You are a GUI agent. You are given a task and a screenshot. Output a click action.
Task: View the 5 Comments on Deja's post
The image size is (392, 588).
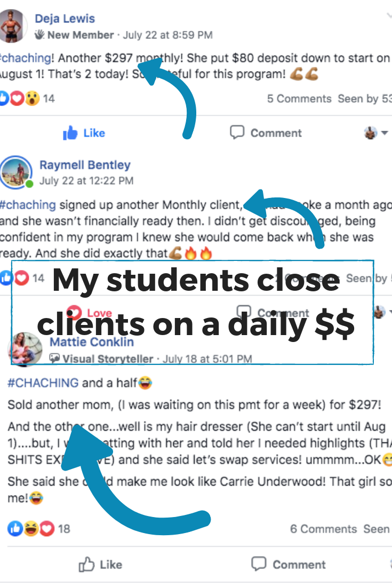coord(299,99)
